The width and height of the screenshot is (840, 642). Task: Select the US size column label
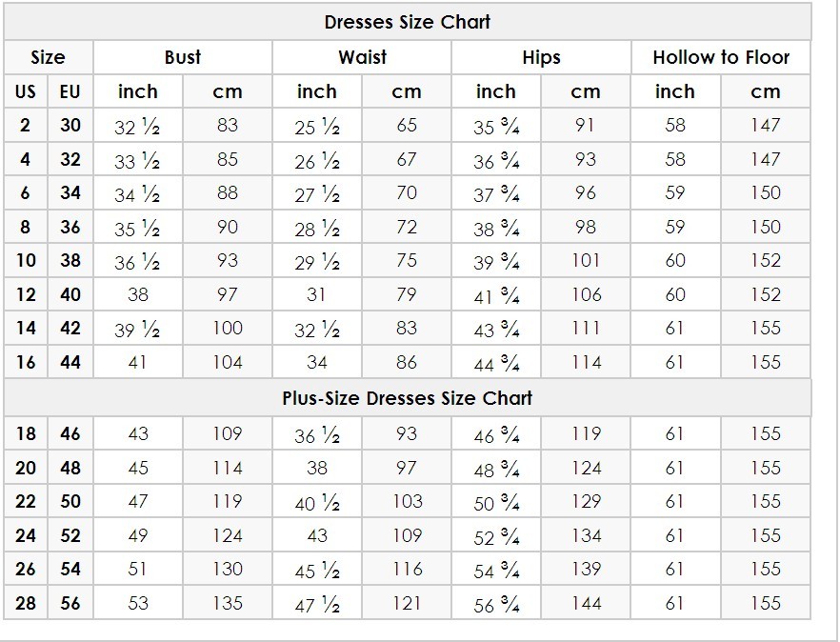[x=26, y=91]
